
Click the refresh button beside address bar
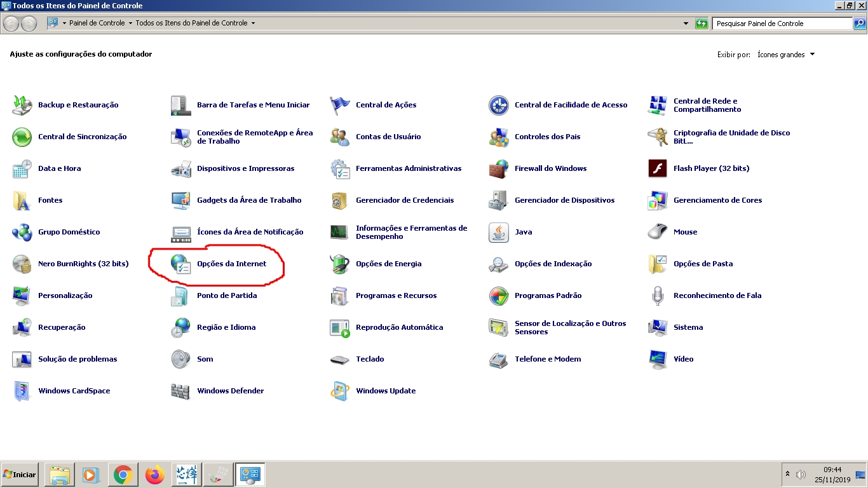pos(702,24)
